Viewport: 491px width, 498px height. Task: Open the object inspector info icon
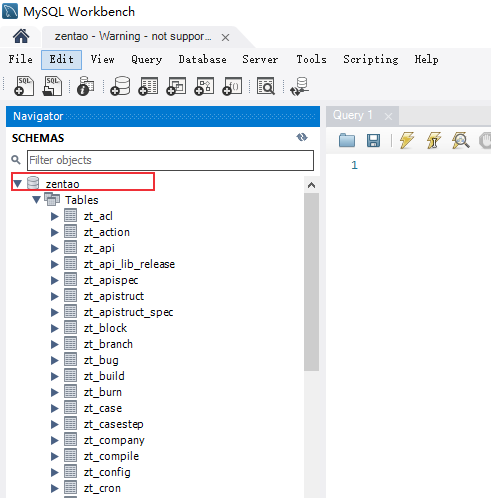pyautogui.click(x=85, y=86)
